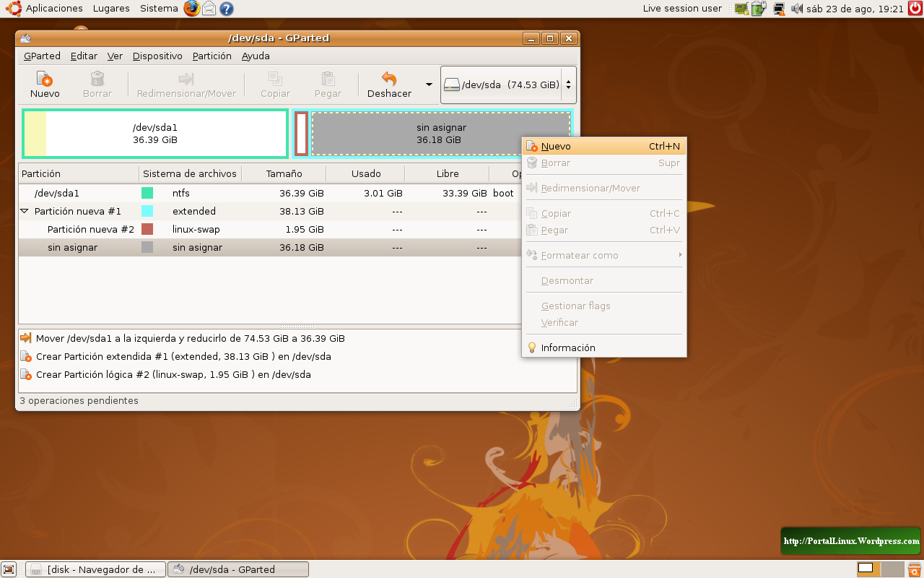Switch to disk - Navegador taskbar window
Viewport: 924px width, 578px height.
(96, 569)
